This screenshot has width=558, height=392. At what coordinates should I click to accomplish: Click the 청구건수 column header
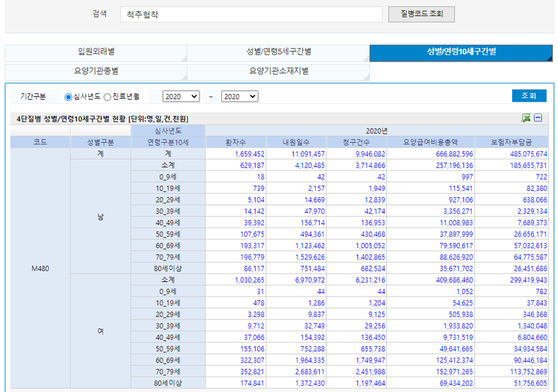pyautogui.click(x=356, y=142)
